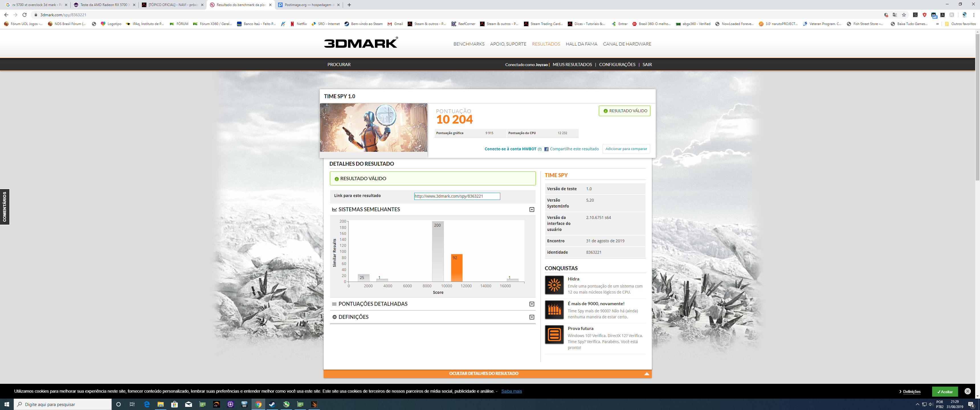Viewport: 980px width, 410px height.
Task: Open HALL DA FAMA menu
Action: (581, 44)
